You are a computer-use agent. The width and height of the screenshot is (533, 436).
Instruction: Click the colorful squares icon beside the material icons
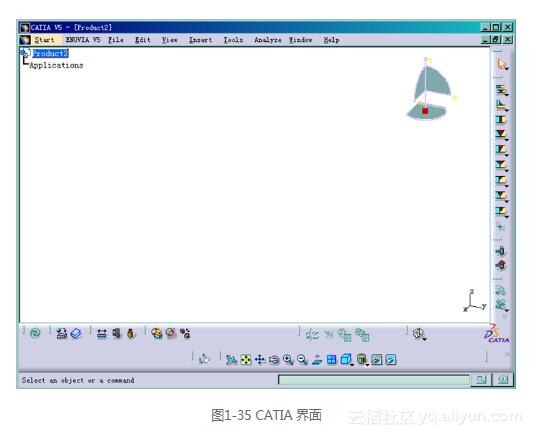(x=185, y=334)
